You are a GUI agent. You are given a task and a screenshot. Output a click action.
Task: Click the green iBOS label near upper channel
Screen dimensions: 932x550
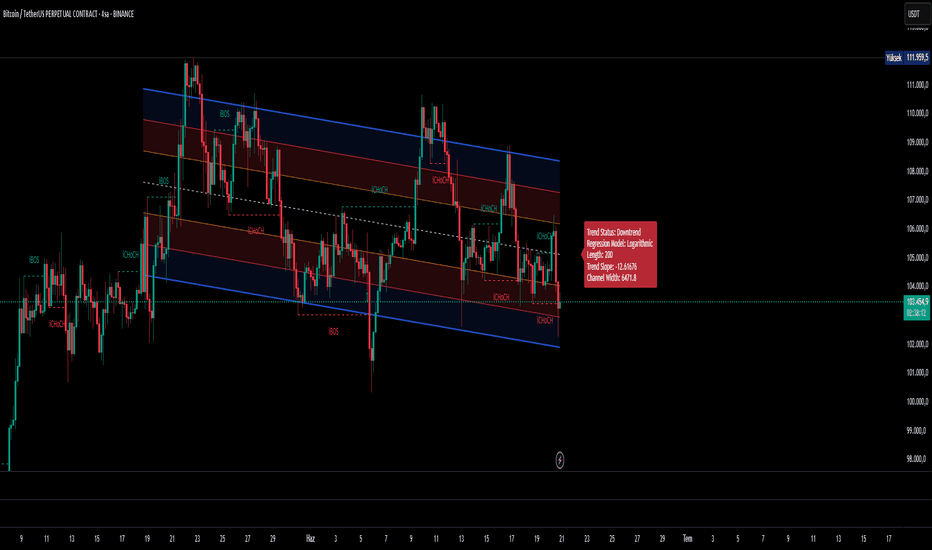pyautogui.click(x=224, y=114)
